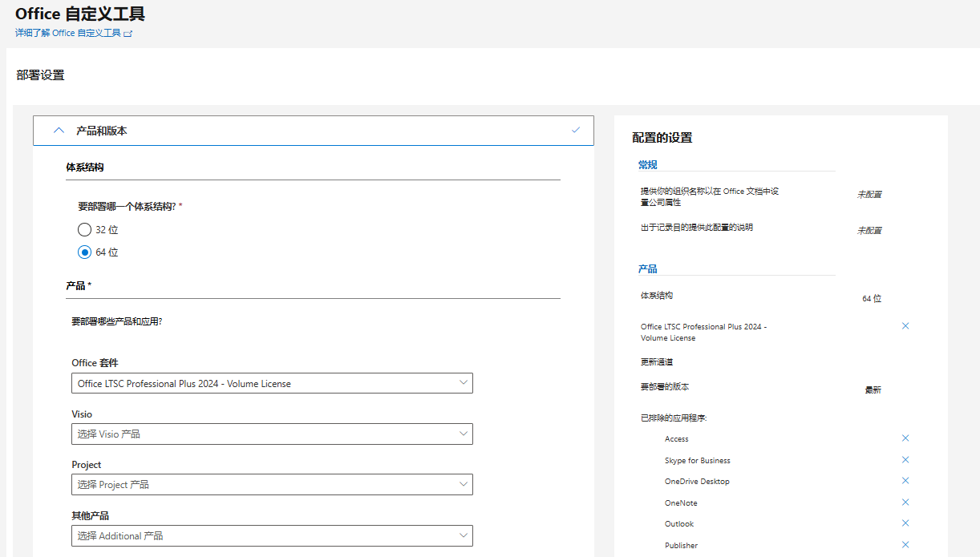Remove Office LTSC Professional Plus 2024 with its X icon

pyautogui.click(x=905, y=326)
